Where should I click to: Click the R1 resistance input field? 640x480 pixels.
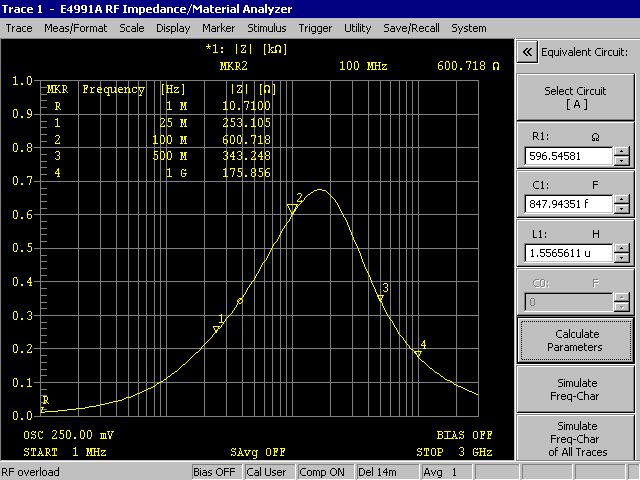tap(567, 157)
